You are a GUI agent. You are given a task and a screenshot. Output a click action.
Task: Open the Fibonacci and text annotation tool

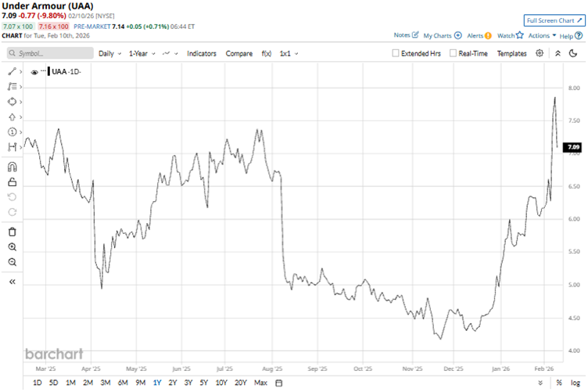(x=12, y=87)
